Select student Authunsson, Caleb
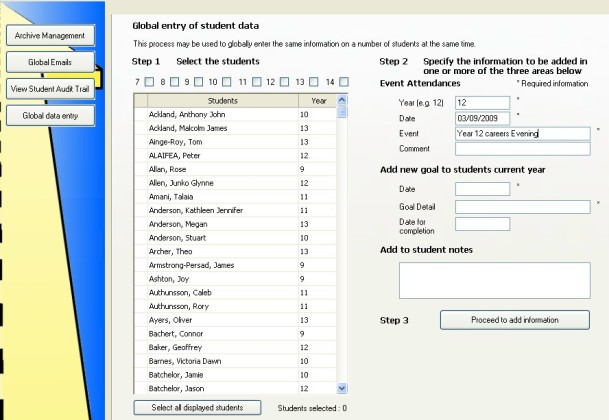 click(235, 293)
